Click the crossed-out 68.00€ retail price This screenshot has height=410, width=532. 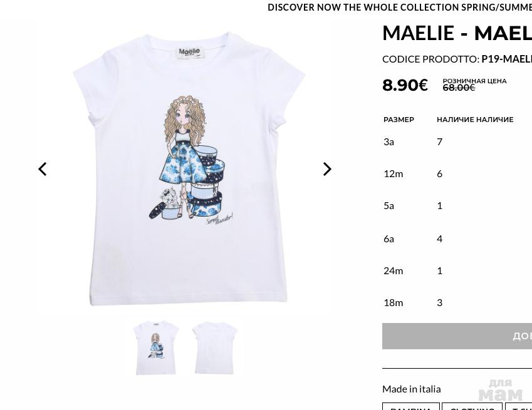pyautogui.click(x=459, y=88)
